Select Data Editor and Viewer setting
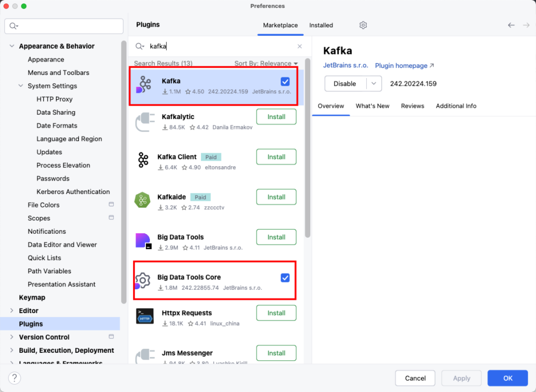This screenshot has width=536, height=392. click(62, 245)
